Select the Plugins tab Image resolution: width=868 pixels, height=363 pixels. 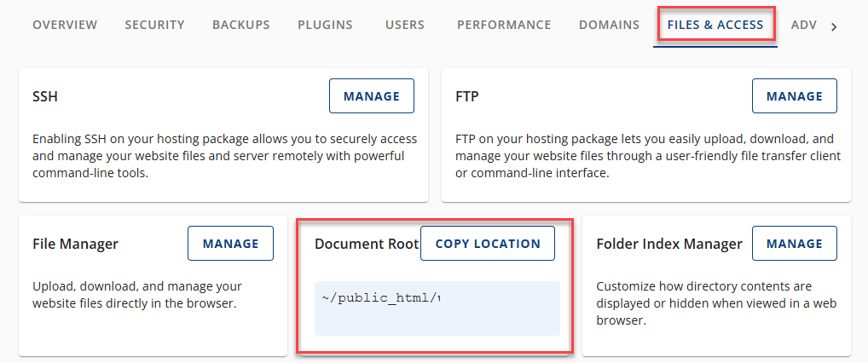pyautogui.click(x=325, y=25)
